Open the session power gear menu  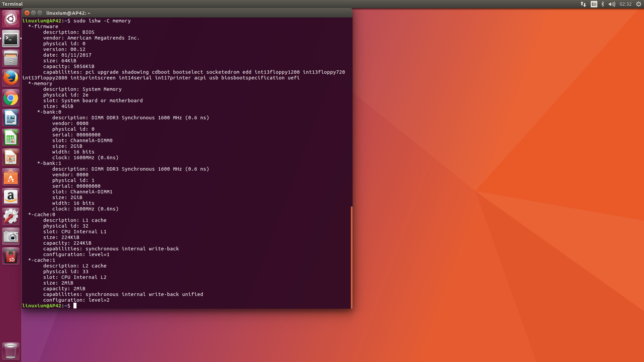[x=639, y=4]
